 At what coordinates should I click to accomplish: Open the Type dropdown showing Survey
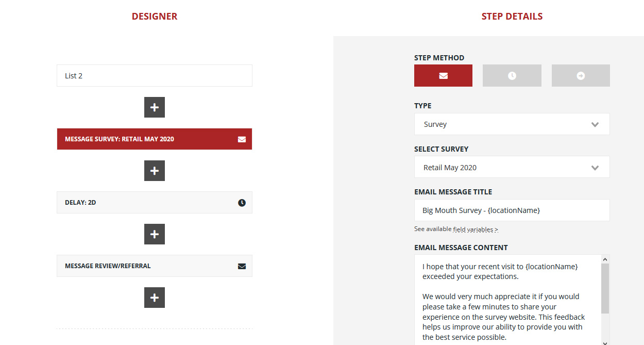click(512, 124)
